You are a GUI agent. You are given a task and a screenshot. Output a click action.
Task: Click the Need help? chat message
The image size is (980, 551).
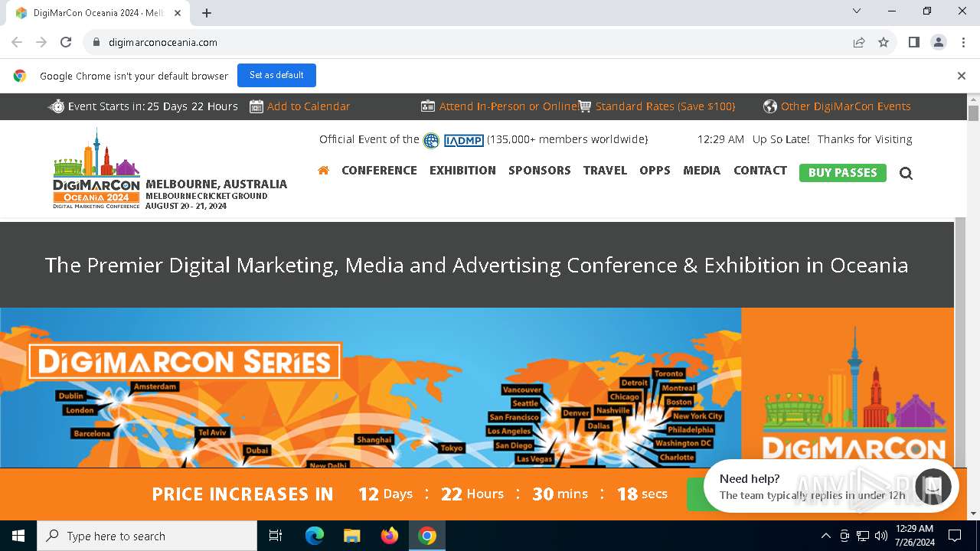click(x=812, y=487)
